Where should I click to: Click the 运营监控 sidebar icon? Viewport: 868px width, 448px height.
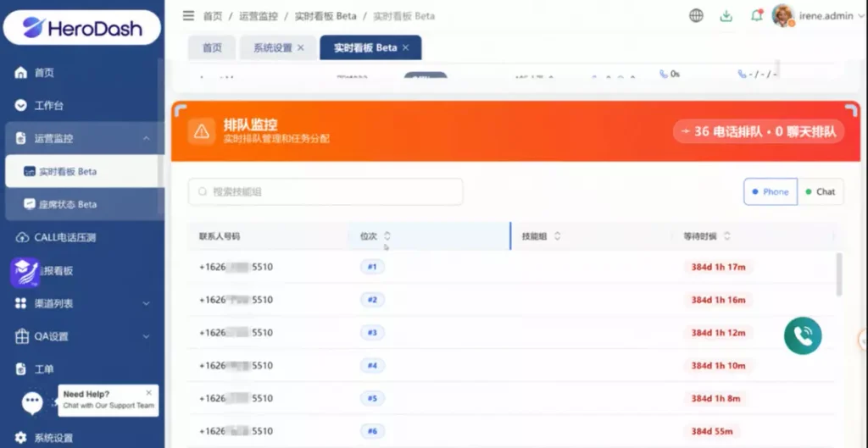coord(20,138)
